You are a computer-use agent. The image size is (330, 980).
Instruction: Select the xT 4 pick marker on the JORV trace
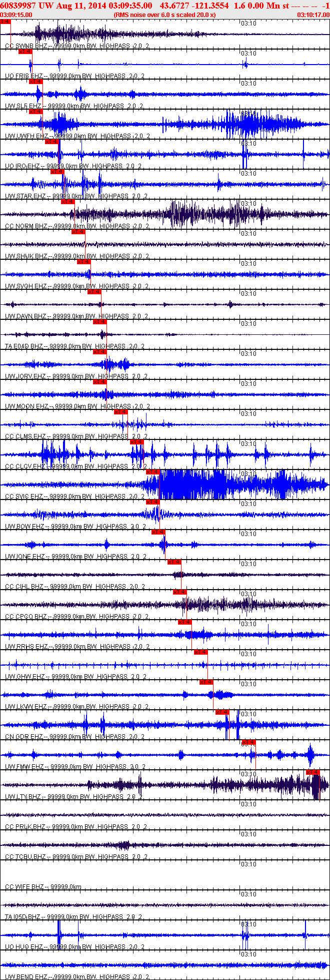[x=100, y=352]
